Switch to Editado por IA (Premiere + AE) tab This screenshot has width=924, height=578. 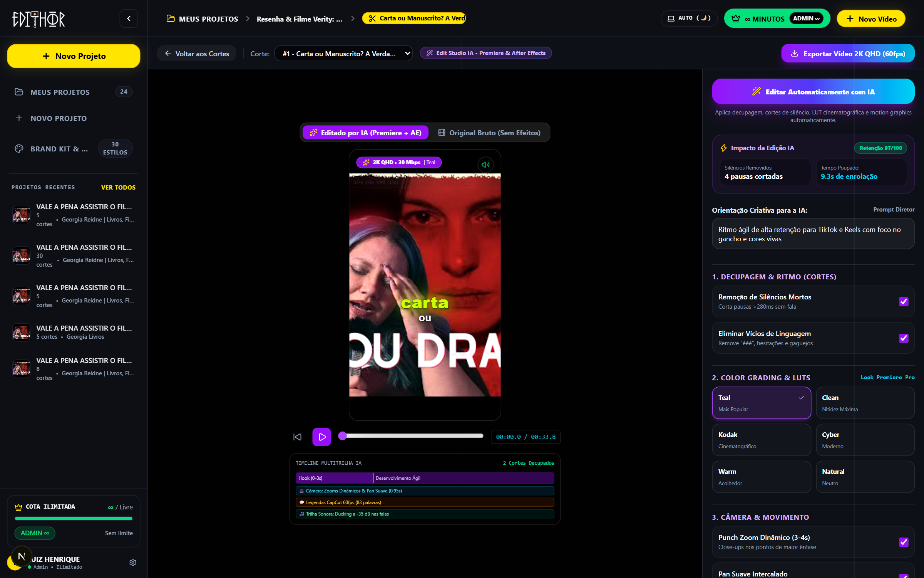365,133
